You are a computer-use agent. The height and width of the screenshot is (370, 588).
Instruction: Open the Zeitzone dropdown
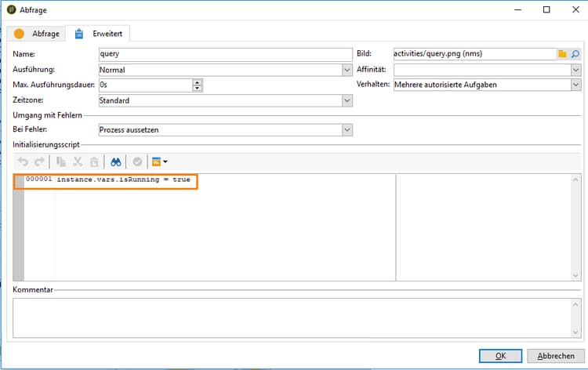[347, 100]
